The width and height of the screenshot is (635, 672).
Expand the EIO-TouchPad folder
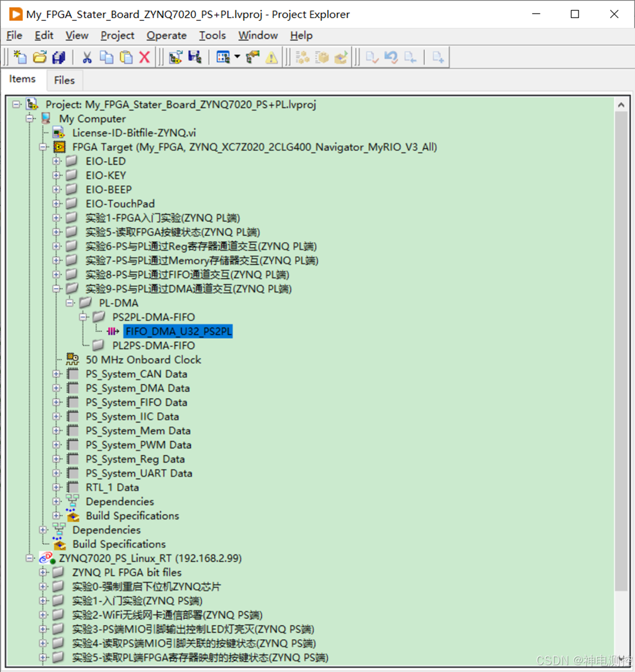tap(56, 204)
